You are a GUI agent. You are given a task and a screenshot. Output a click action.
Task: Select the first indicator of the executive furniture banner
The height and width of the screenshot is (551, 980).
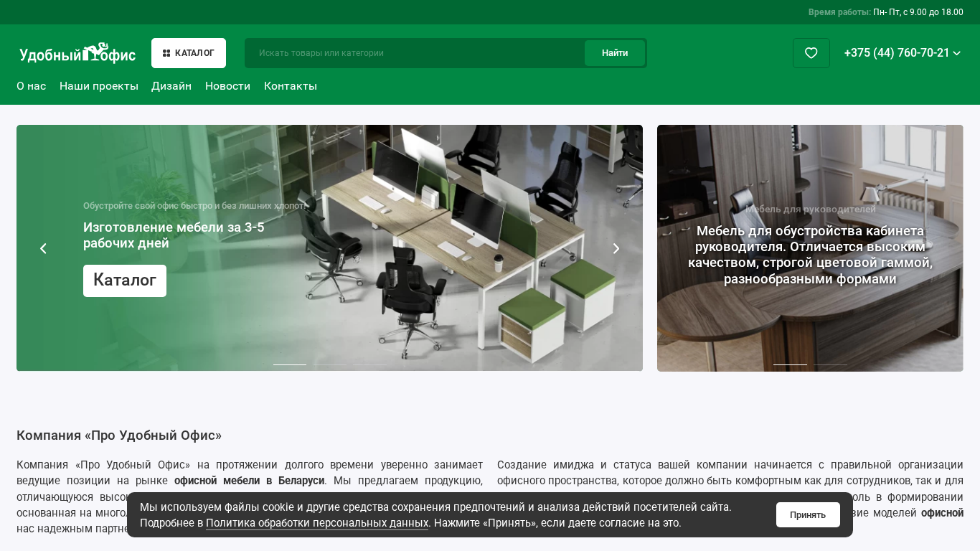pos(790,364)
